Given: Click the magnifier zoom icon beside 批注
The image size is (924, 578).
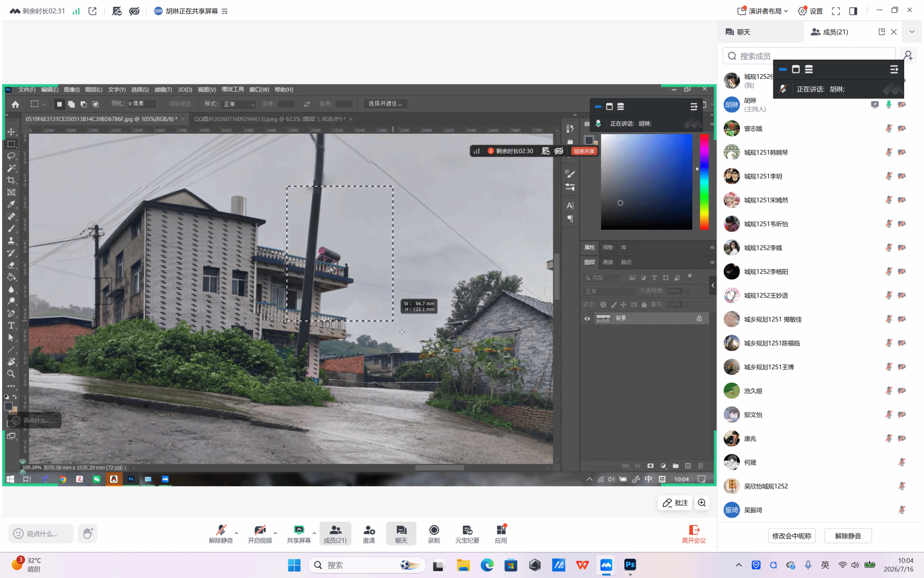Looking at the screenshot, I should 702,503.
